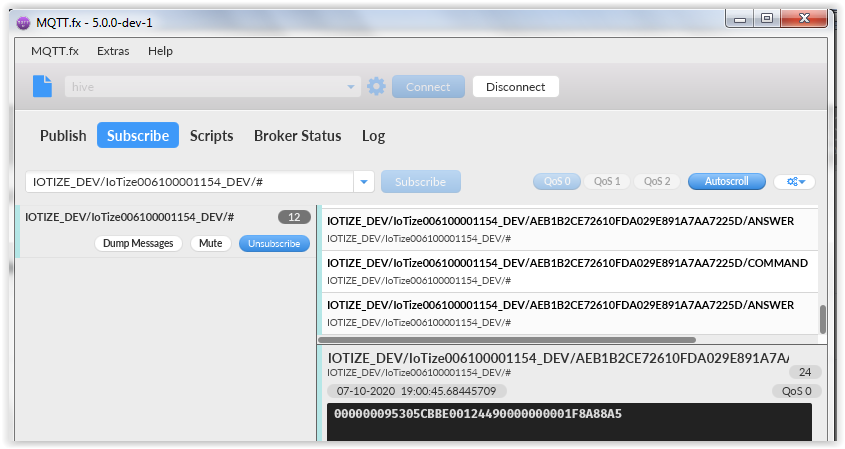The height and width of the screenshot is (449, 845).
Task: Select QoS 1 option
Action: 607,182
